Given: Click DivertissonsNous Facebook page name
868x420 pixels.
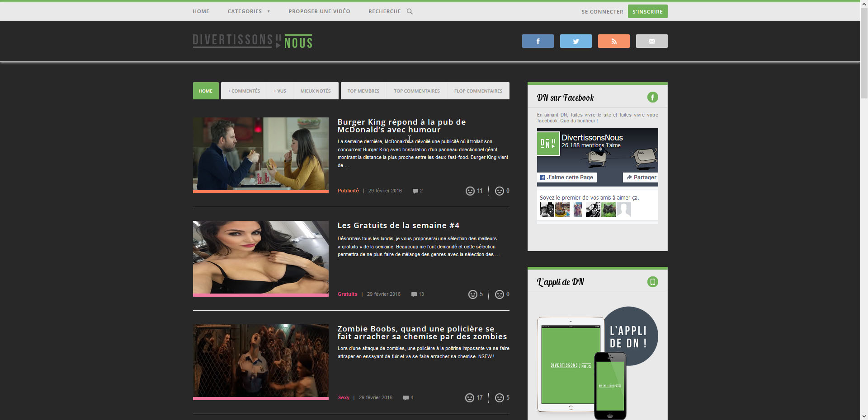Looking at the screenshot, I should [592, 137].
